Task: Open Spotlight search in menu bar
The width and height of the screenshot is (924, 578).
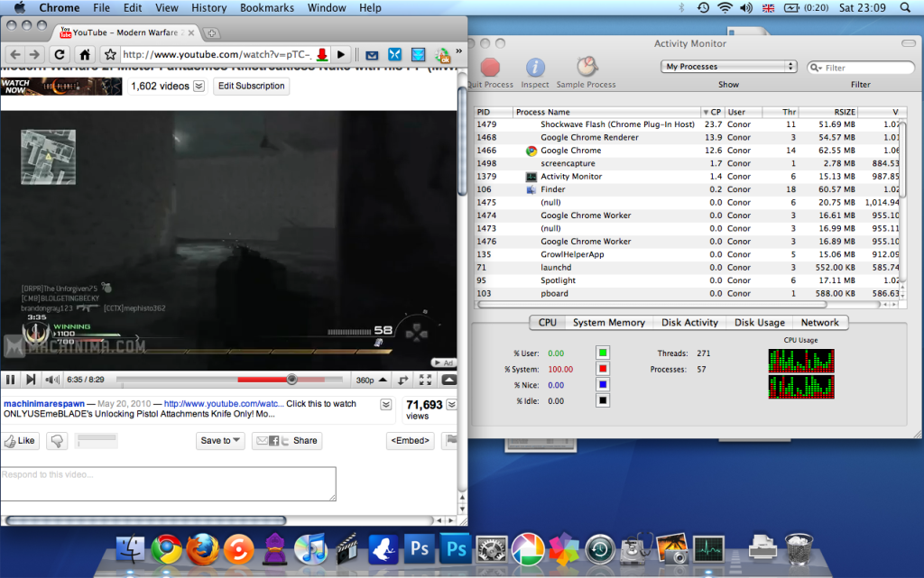Action: (x=905, y=7)
